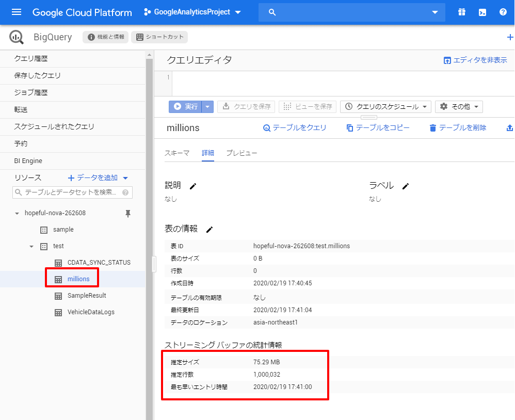The image size is (515, 420).
Task: Click the editor panel resize handle
Action: [369, 118]
